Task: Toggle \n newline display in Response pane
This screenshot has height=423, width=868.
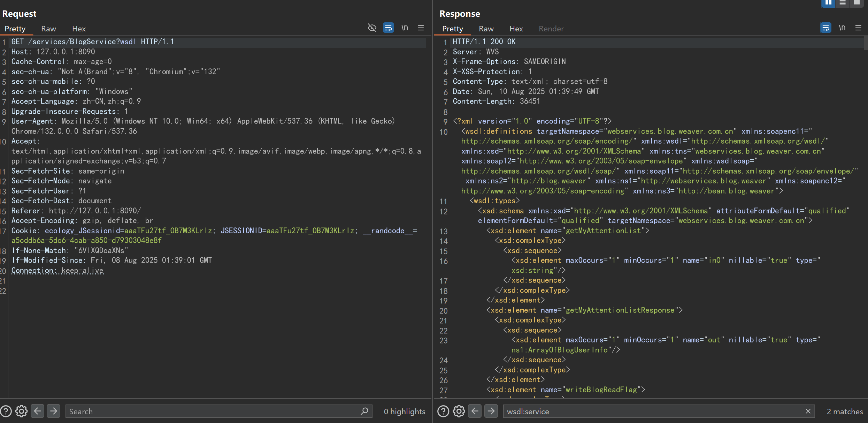Action: pos(842,28)
